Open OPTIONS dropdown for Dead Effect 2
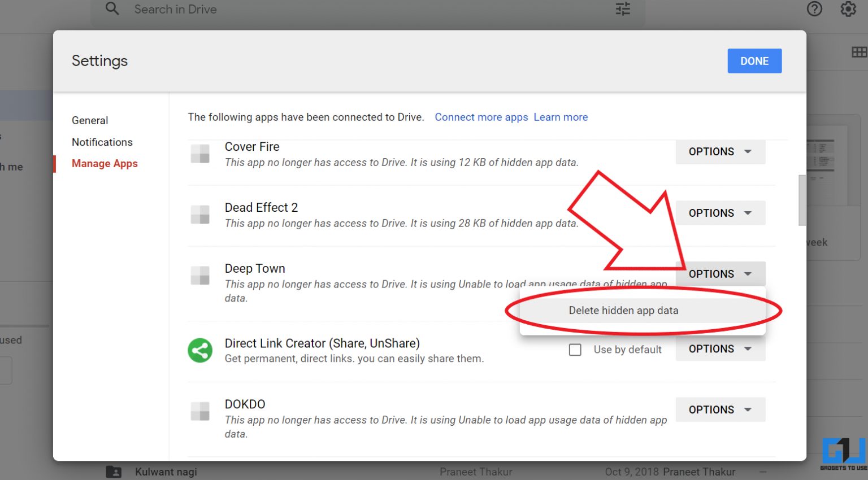Viewport: 868px width, 480px height. coord(721,213)
